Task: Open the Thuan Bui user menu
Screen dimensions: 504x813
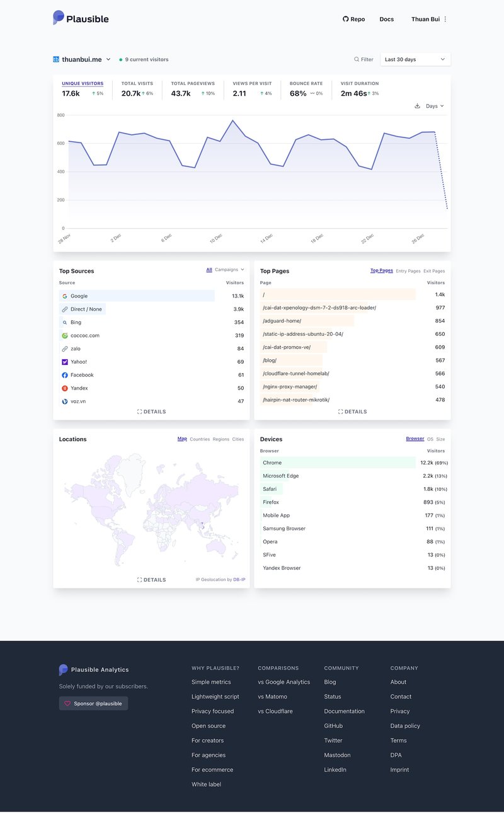Action: coord(429,19)
